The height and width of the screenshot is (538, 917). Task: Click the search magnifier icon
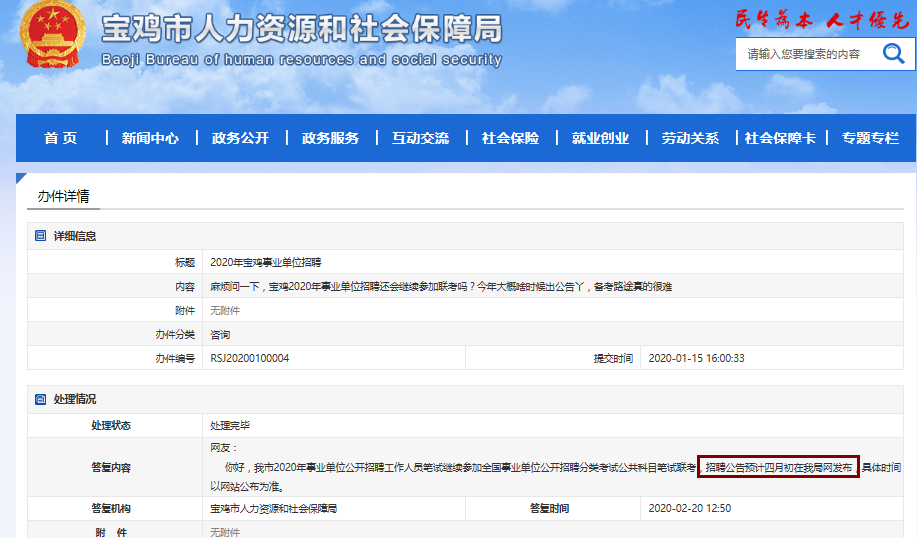pyautogui.click(x=894, y=54)
